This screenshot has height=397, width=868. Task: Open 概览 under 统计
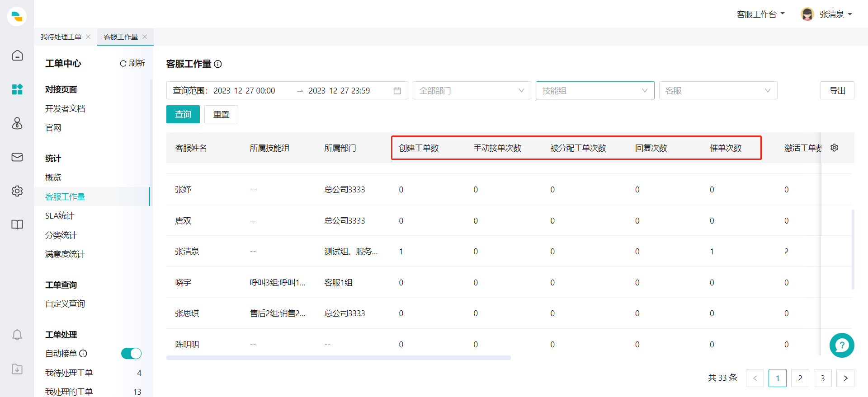(x=53, y=177)
